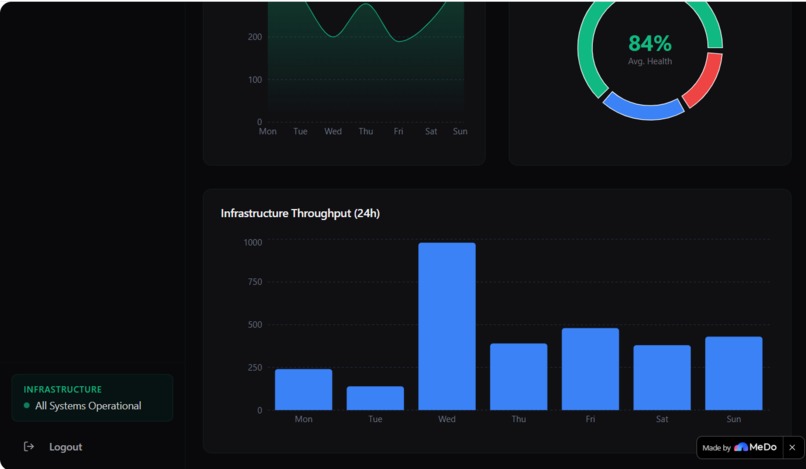This screenshot has height=469, width=806.
Task: Click the 750 y-axis label
Action: 254,282
